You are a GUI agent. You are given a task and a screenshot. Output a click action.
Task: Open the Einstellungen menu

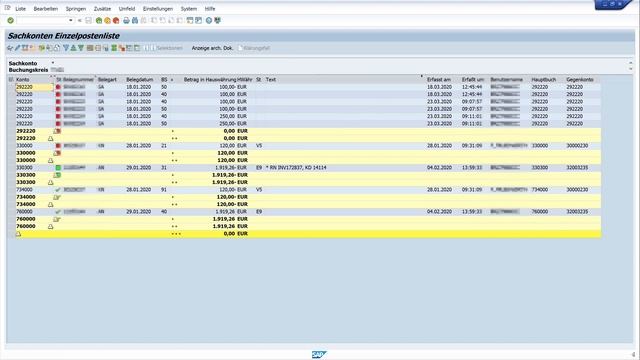[x=158, y=9]
